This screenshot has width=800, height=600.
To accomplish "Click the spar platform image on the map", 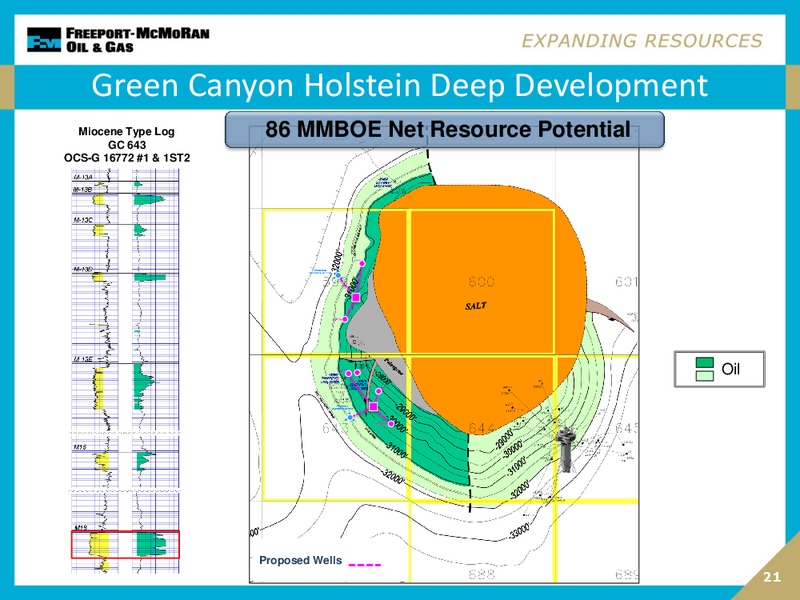I will pyautogui.click(x=564, y=450).
